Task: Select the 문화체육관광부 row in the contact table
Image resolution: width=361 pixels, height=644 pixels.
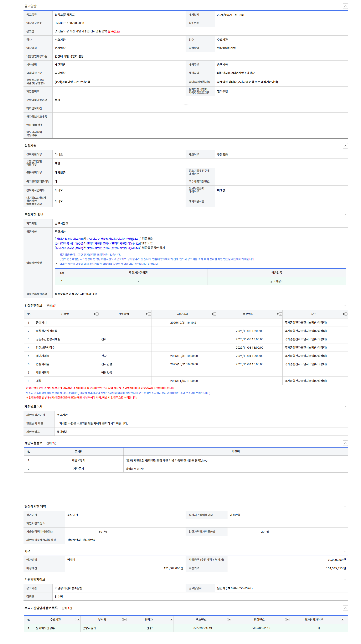Action: coord(45,628)
